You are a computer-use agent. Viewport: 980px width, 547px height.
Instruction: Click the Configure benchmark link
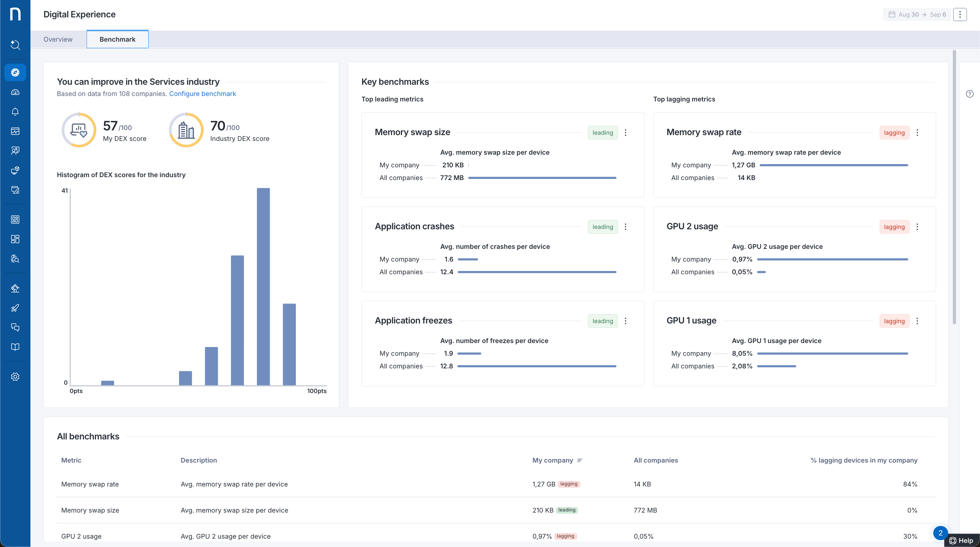point(202,93)
